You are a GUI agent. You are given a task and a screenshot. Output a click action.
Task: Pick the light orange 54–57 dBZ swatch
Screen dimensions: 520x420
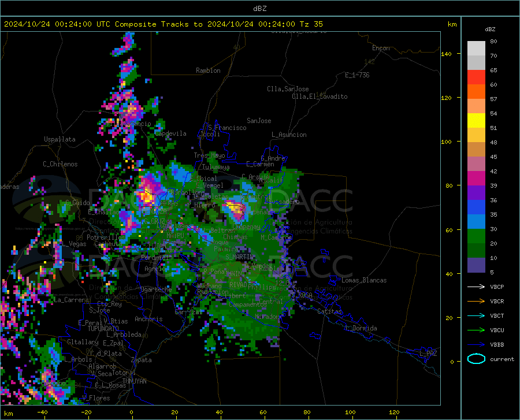click(x=476, y=106)
